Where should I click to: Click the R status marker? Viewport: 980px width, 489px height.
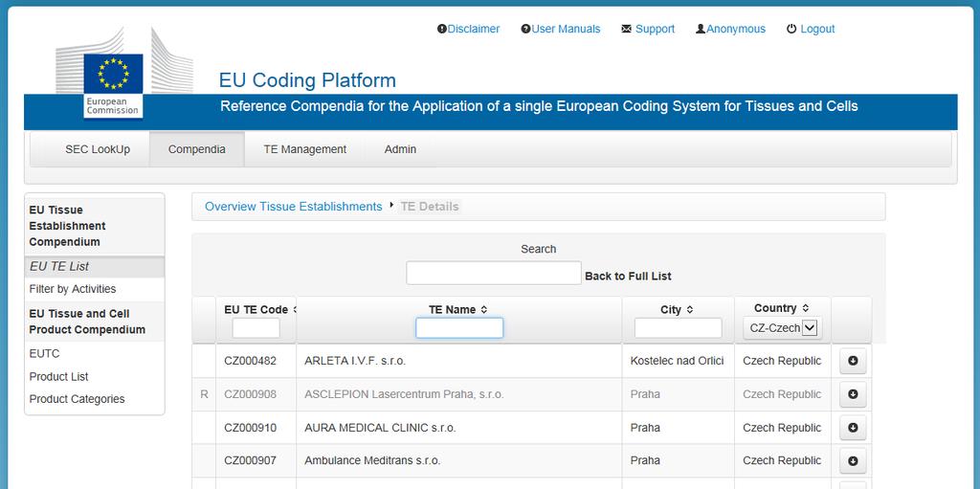click(204, 394)
